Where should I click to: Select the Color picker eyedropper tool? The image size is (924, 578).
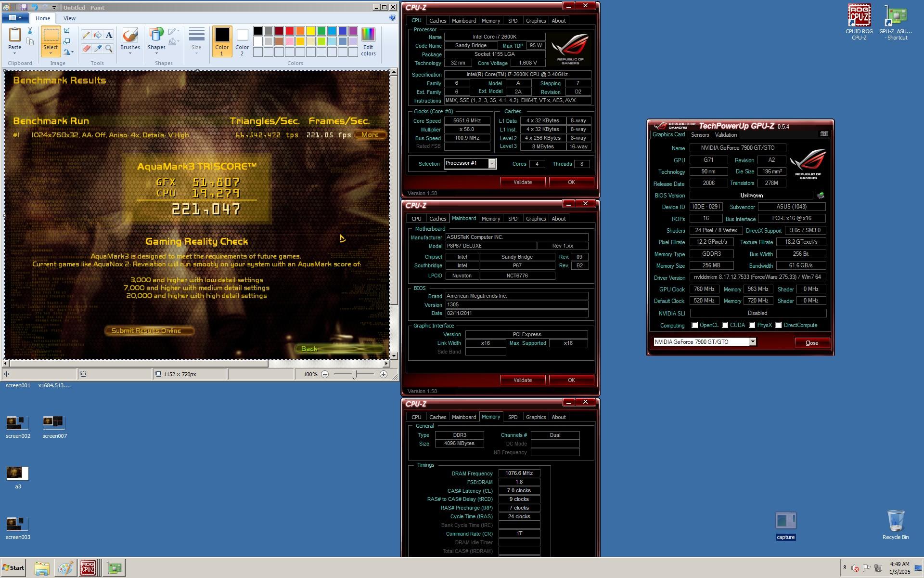(x=98, y=48)
